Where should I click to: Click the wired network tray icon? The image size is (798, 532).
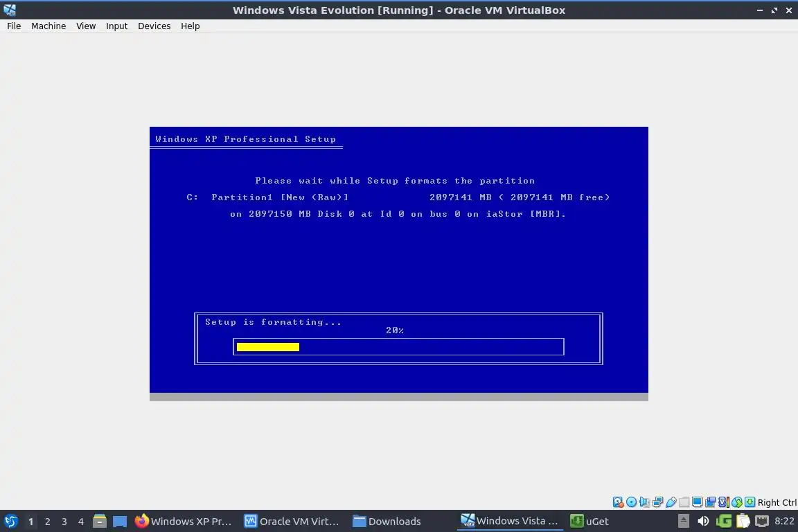[x=762, y=522]
